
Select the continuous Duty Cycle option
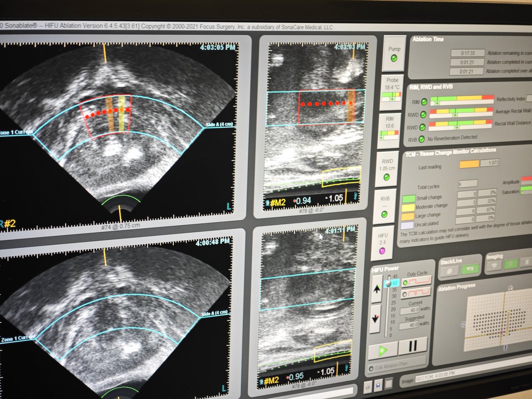tap(416, 282)
